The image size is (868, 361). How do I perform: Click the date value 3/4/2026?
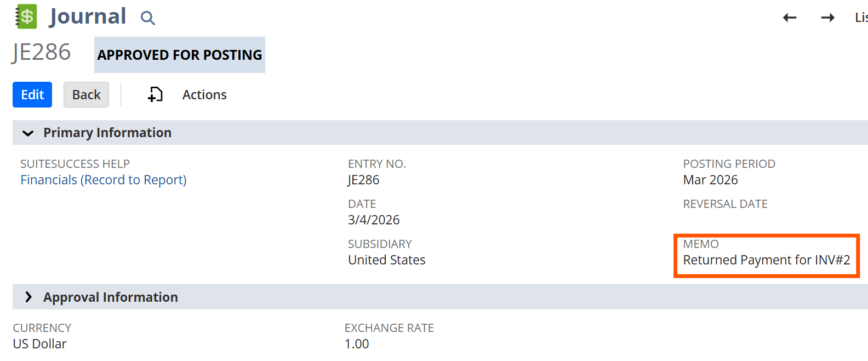pos(374,220)
